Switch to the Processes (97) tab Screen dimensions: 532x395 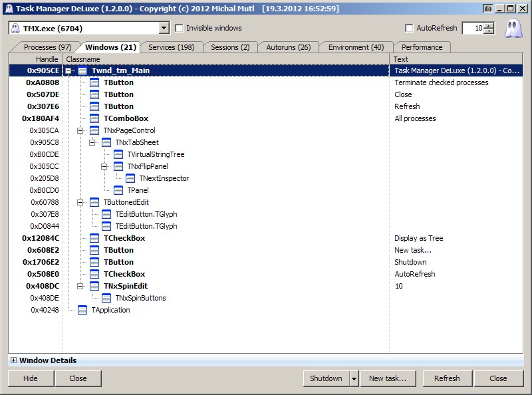pyautogui.click(x=47, y=47)
